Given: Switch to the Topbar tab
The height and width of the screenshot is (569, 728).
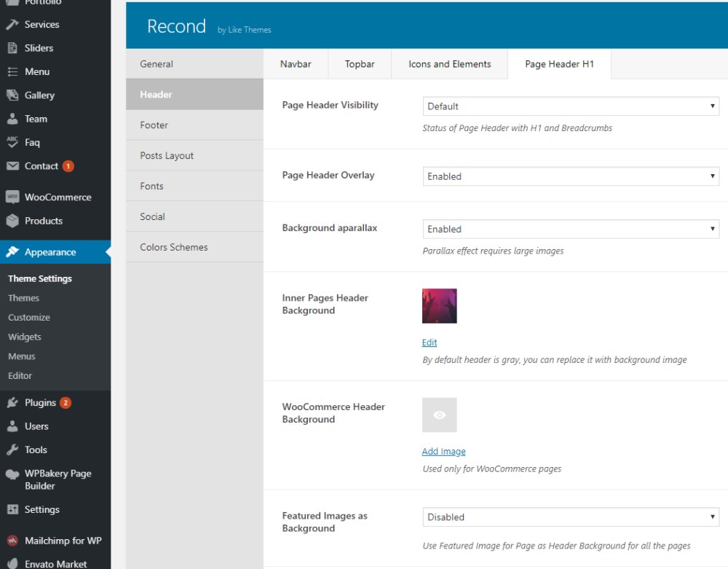Looking at the screenshot, I should [x=360, y=64].
